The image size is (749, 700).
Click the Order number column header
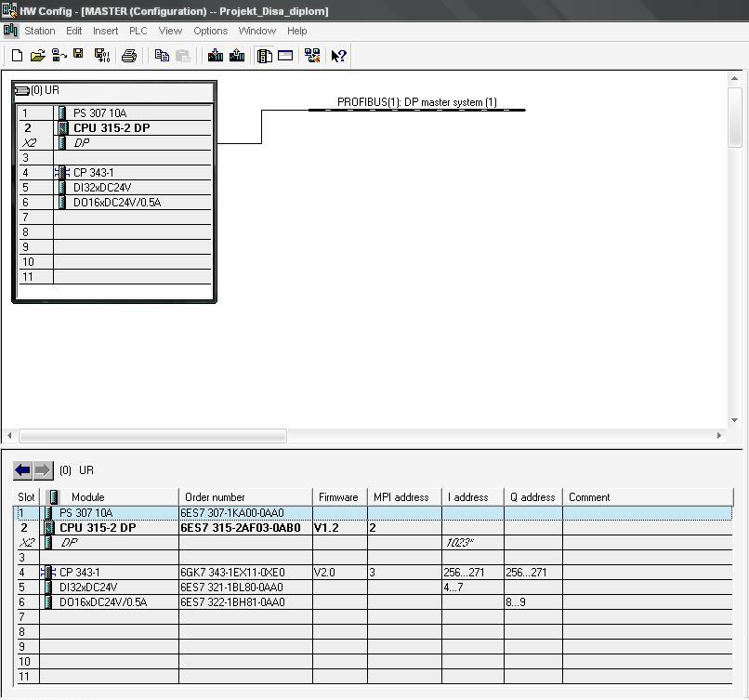[x=245, y=497]
